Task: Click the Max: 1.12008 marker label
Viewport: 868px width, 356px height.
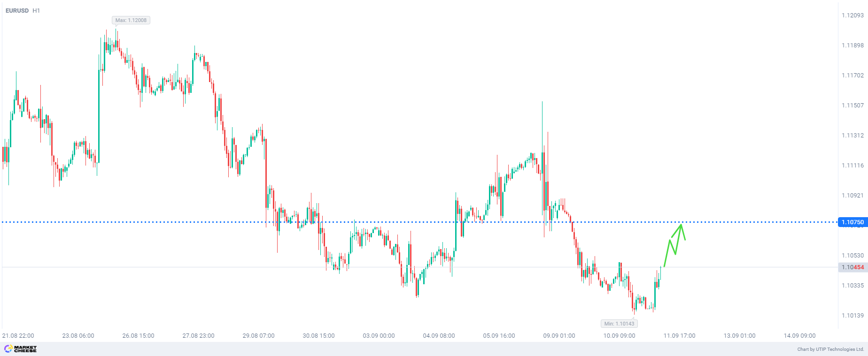Action: point(131,20)
